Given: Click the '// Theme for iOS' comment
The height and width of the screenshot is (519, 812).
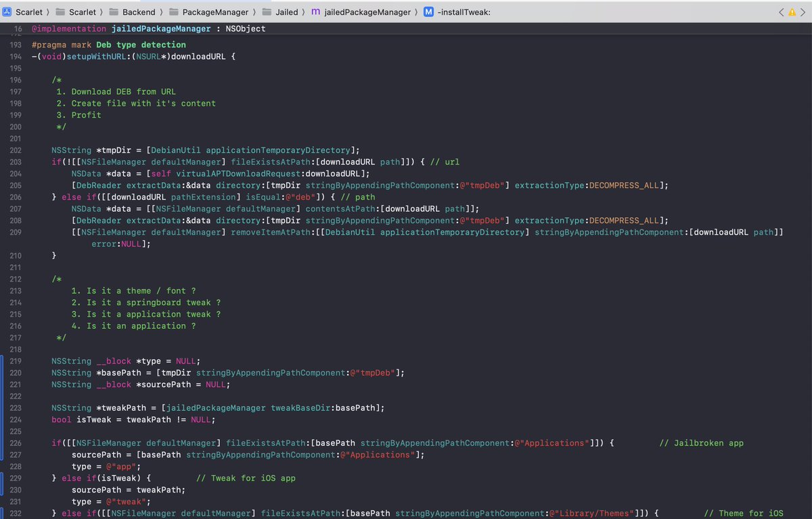Looking at the screenshot, I should click(x=743, y=513).
